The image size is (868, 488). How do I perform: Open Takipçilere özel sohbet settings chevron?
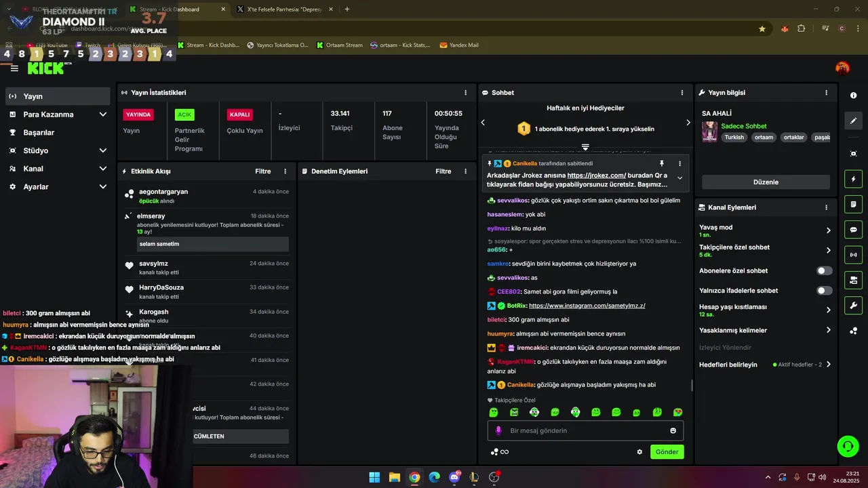pos(828,251)
